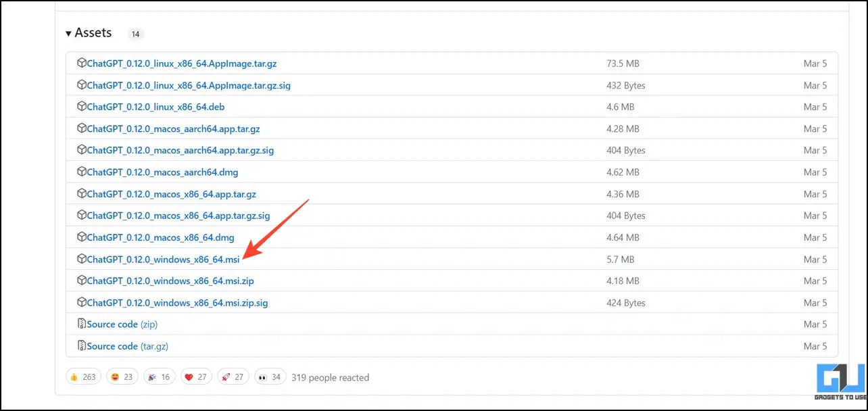Download ChatGPT_0.12.0_macos_aarch64.dmg
The image size is (868, 411).
click(x=162, y=172)
